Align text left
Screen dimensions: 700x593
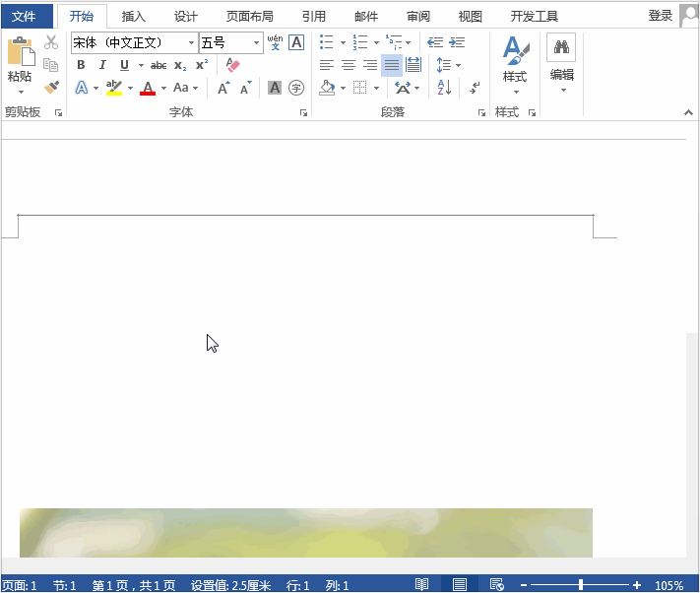tap(327, 65)
